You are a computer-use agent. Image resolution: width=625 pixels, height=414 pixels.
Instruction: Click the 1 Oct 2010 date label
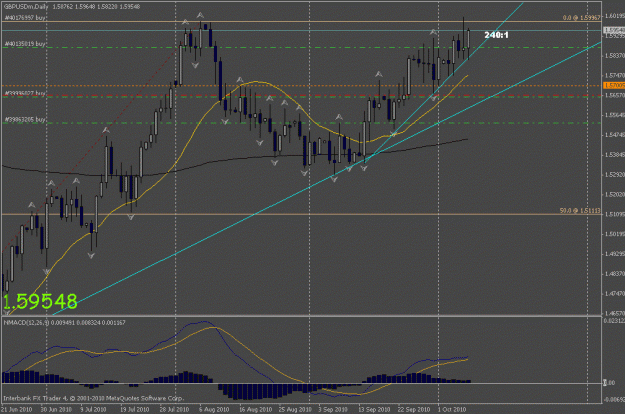coord(452,409)
